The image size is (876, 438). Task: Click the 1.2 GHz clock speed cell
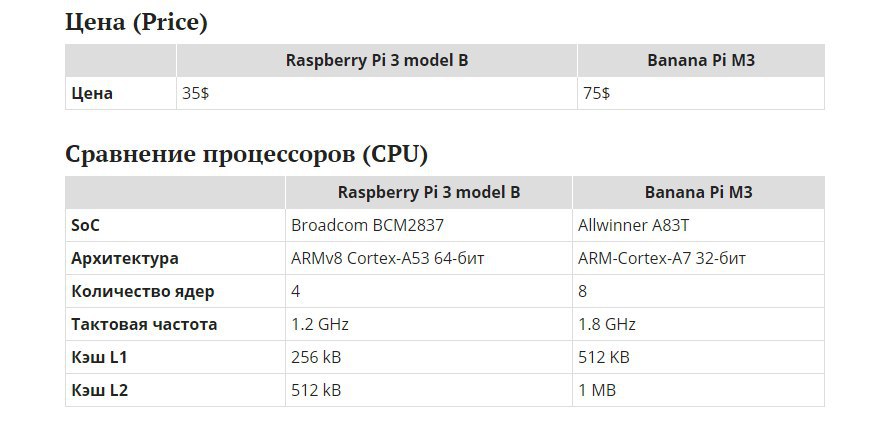tap(320, 324)
